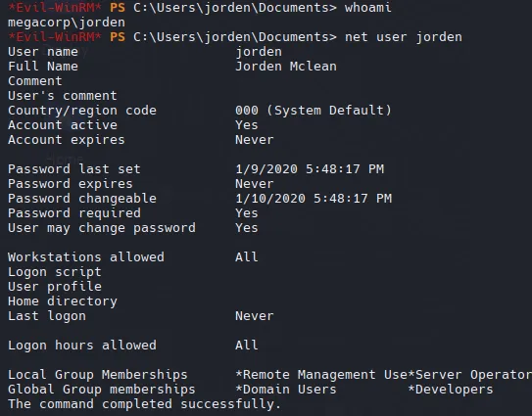The width and height of the screenshot is (532, 416).
Task: Click the net user jorden command
Action: [404, 37]
